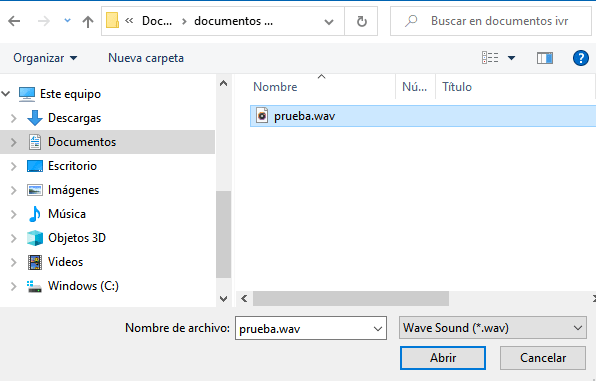596x381 pixels.
Task: Open the view options dropdown arrow
Action: coord(511,58)
